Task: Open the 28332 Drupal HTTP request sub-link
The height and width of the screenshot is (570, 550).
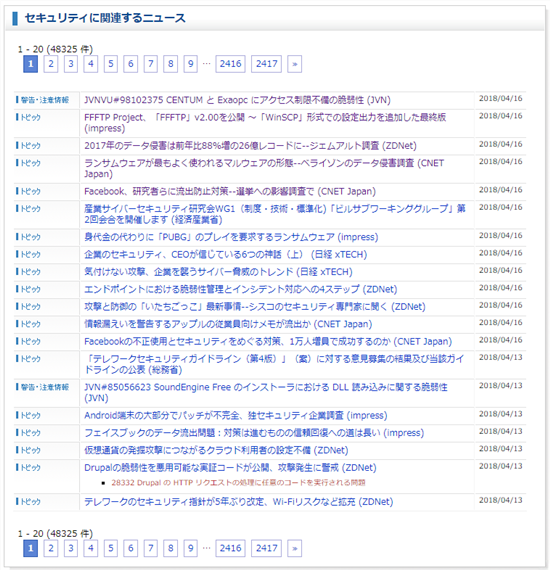Action: pos(238,483)
